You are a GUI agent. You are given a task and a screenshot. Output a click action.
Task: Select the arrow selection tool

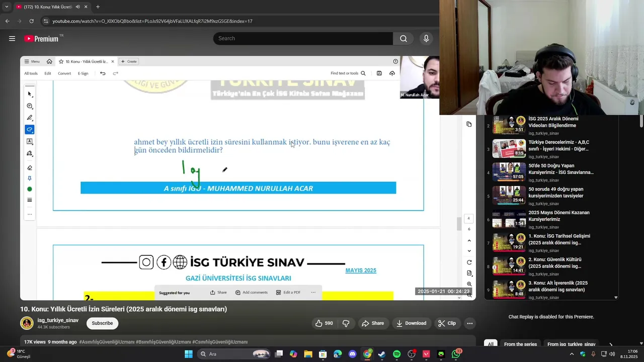(x=30, y=94)
